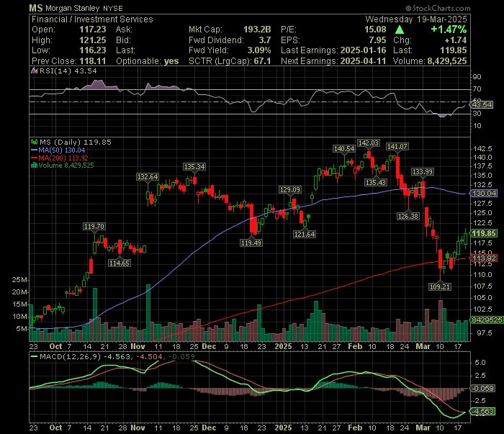The image size is (504, 434).
Task: Click the volume bars icon in legend
Action: (34, 166)
